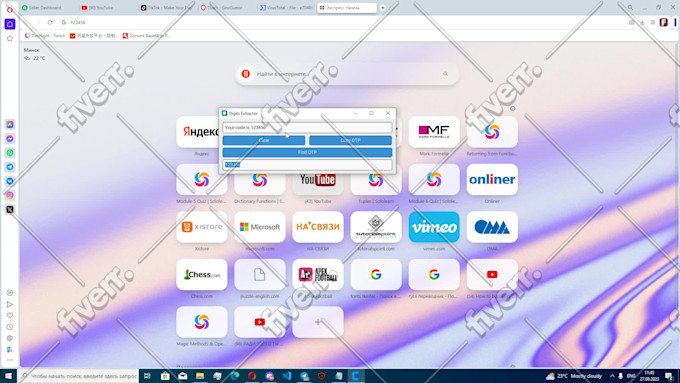Open Microsoft Store from taskbar
This screenshot has width=680, height=383.
(x=165, y=376)
